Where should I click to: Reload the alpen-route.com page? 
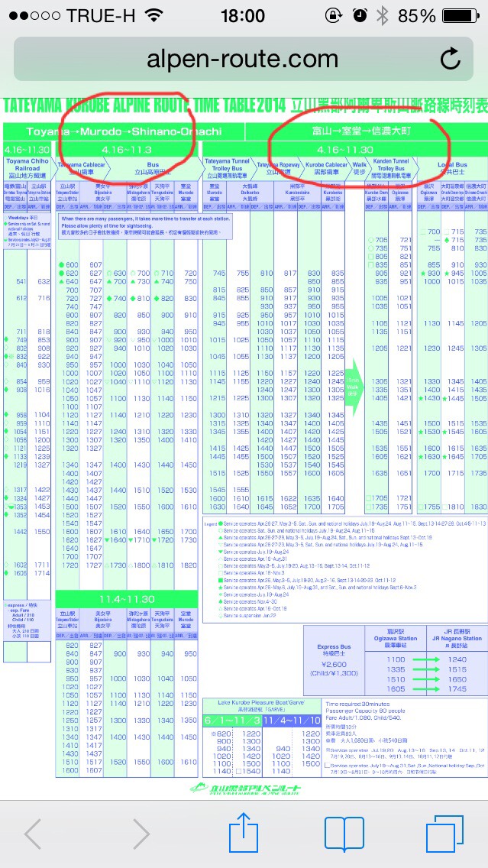(451, 59)
